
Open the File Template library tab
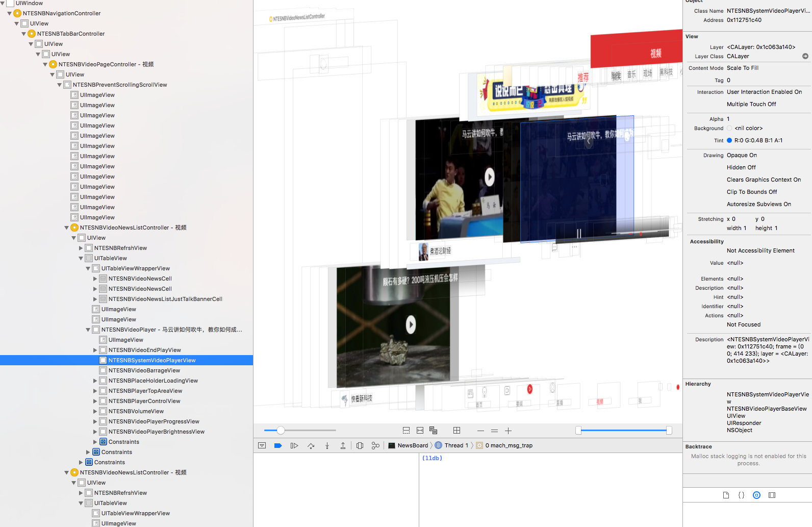pyautogui.click(x=726, y=495)
